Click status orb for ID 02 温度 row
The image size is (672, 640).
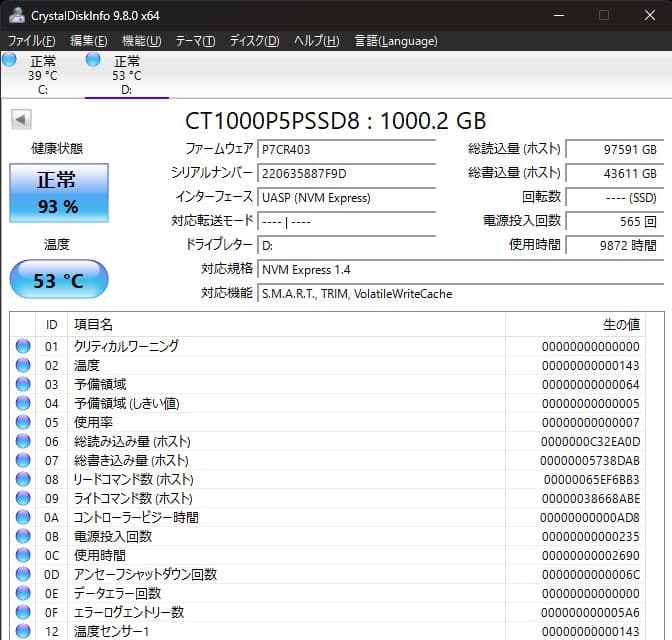click(23, 365)
